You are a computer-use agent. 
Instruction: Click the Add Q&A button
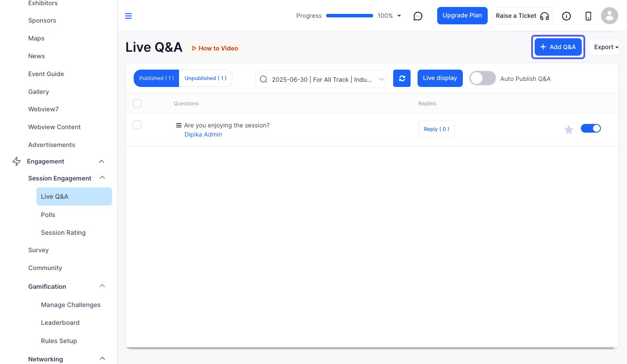point(558,47)
